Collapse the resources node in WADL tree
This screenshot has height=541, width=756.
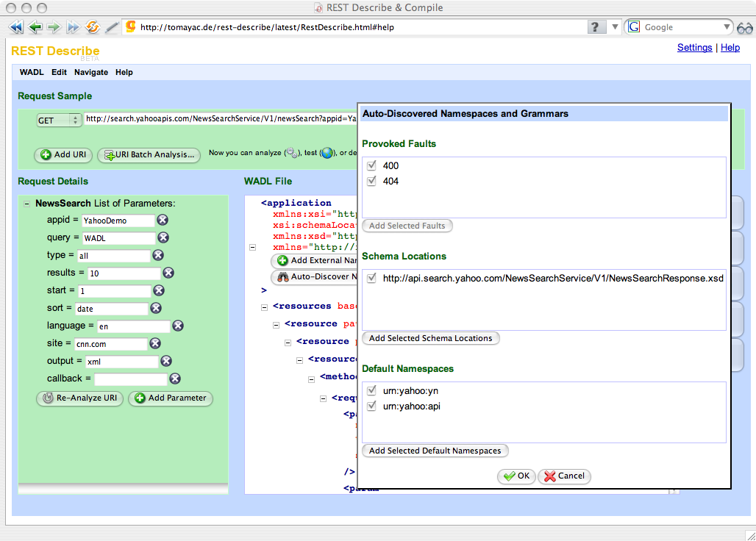point(265,306)
